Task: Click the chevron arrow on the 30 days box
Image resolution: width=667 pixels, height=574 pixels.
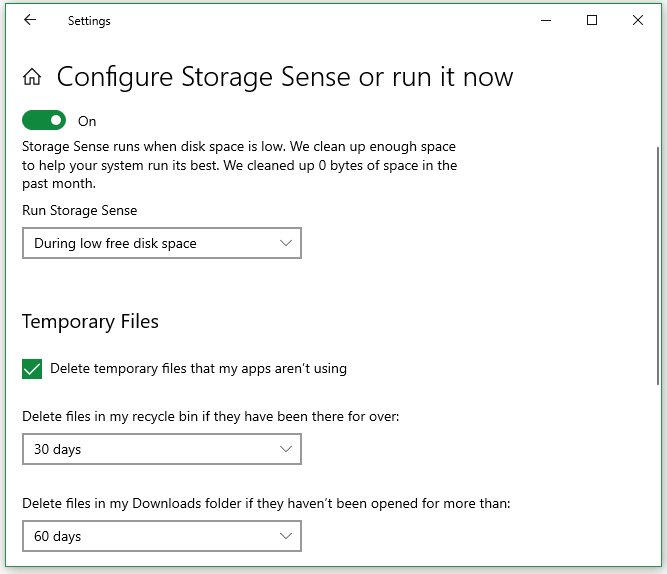Action: click(286, 450)
